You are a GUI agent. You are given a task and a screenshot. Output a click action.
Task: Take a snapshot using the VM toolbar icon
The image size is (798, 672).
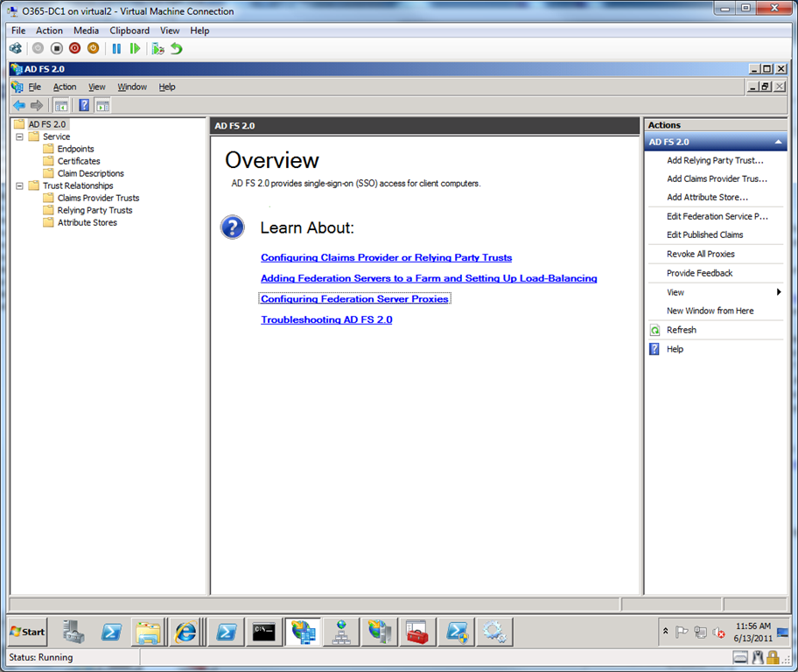pos(157,48)
